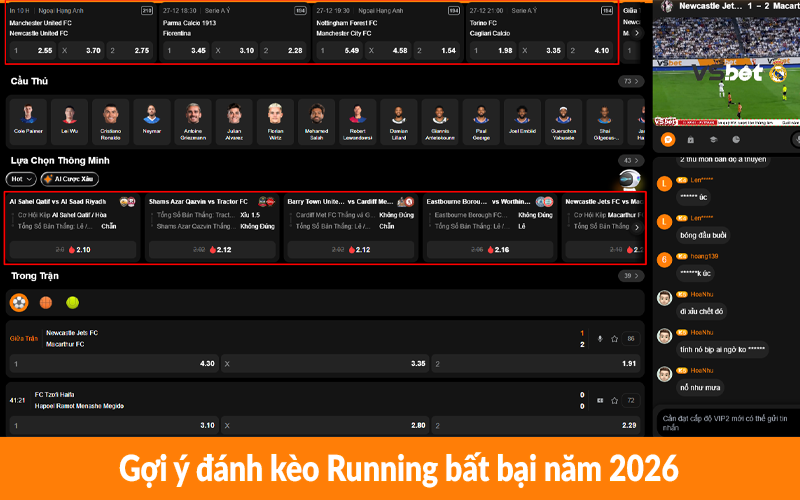
Task: Bet Macarthur FC live win at 1.91
Action: click(x=536, y=364)
